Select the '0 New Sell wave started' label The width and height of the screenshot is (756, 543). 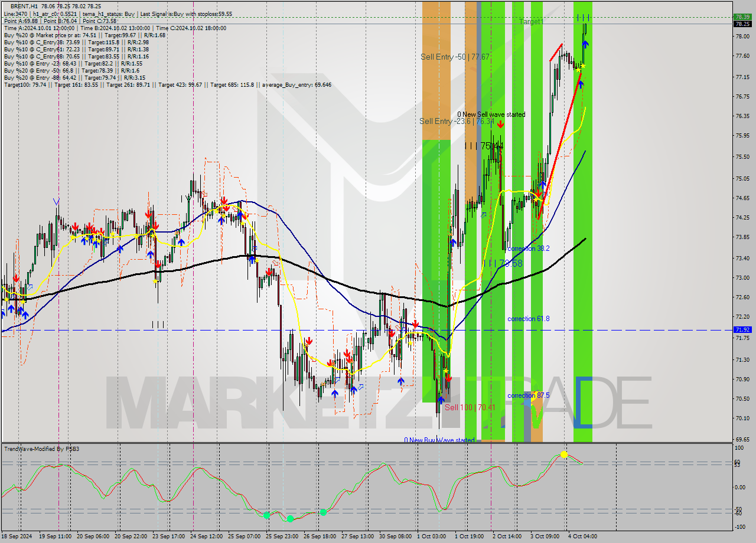click(x=491, y=115)
